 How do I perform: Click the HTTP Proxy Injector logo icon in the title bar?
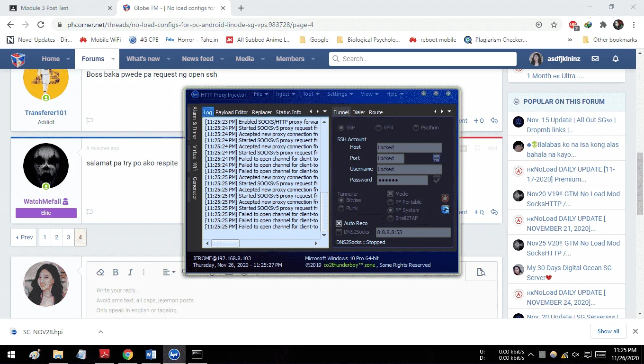pos(195,94)
